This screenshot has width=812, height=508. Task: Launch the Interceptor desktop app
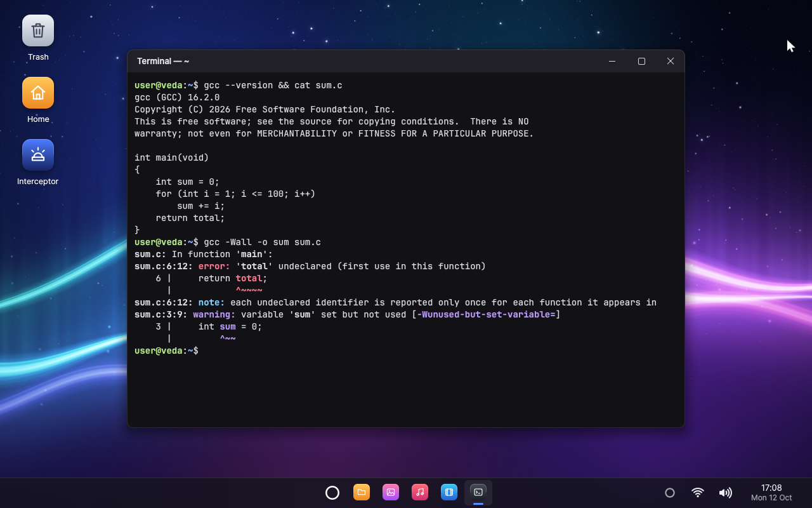click(38, 155)
